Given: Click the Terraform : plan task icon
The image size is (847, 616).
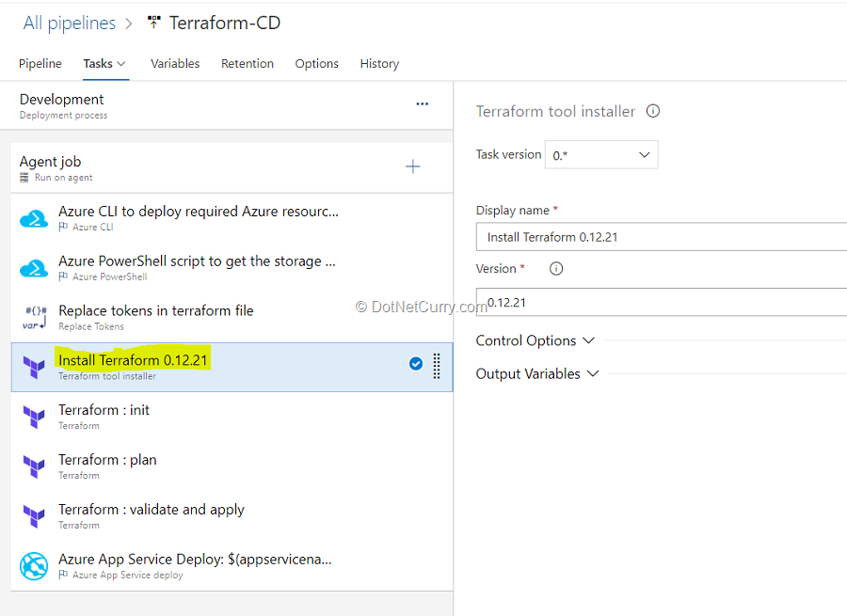Looking at the screenshot, I should tap(34, 466).
